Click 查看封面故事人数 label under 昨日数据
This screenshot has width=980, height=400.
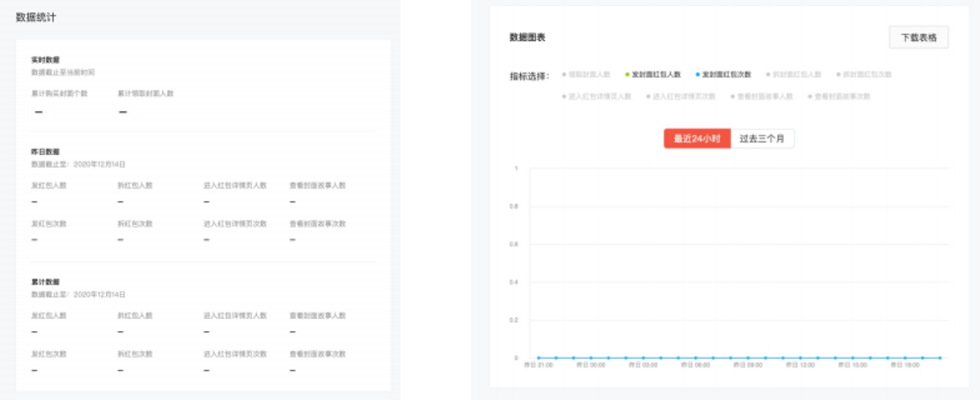318,186
